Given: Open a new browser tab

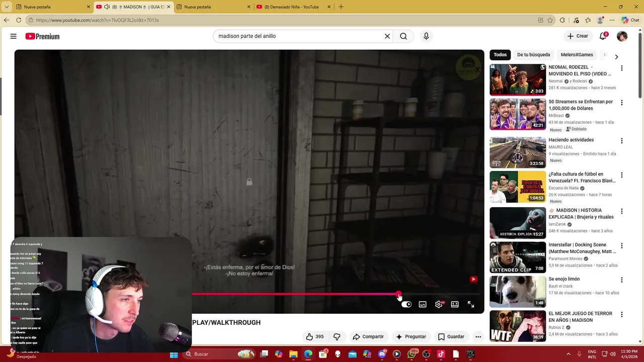Looking at the screenshot, I should (x=341, y=7).
